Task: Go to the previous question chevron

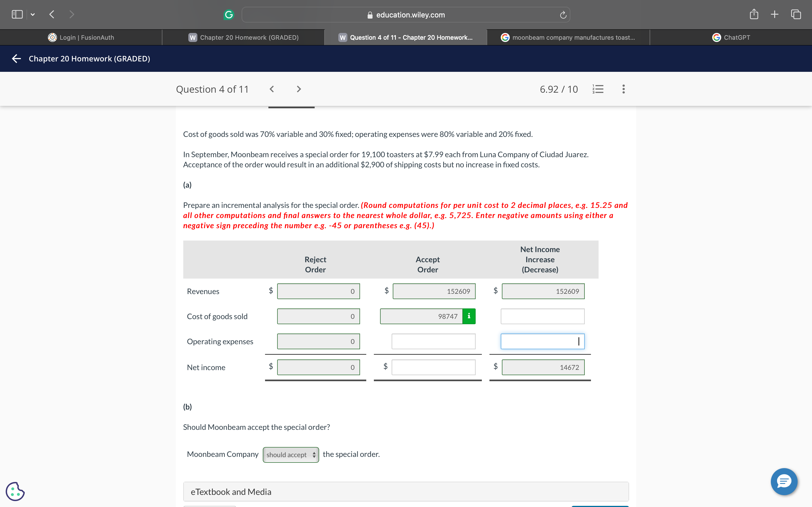Action: (x=272, y=89)
